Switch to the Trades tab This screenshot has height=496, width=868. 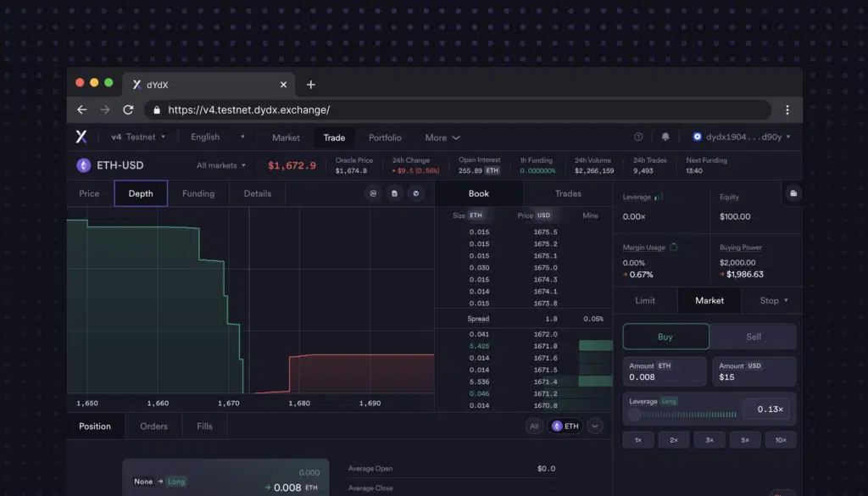[568, 193]
